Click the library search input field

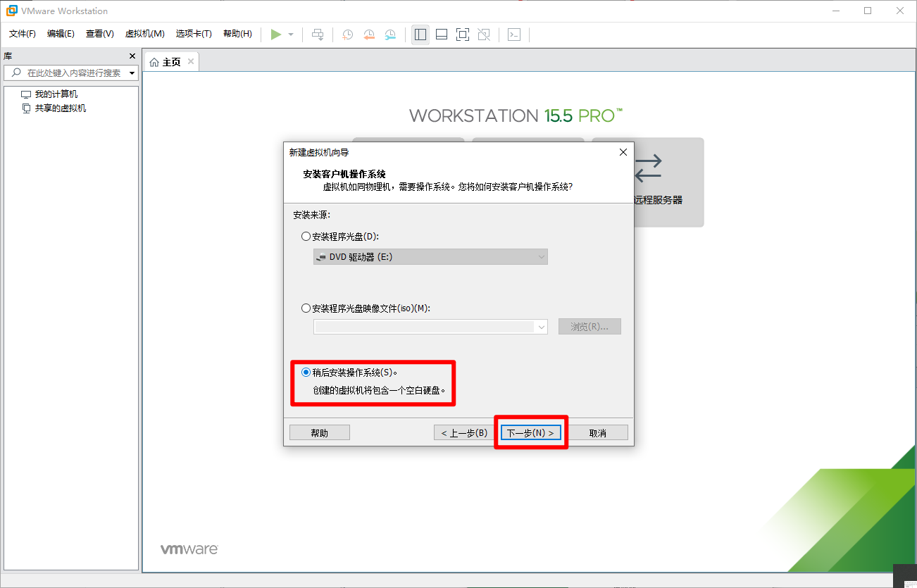point(70,73)
